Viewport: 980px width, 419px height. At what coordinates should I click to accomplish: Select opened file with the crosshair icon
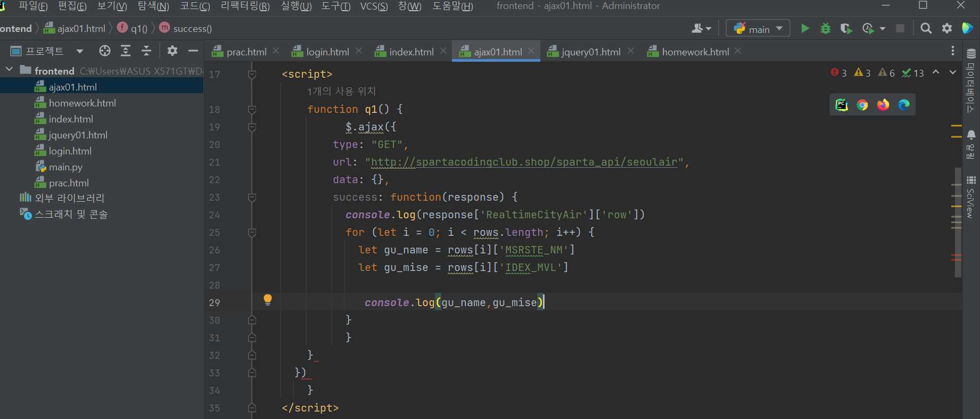tap(105, 51)
